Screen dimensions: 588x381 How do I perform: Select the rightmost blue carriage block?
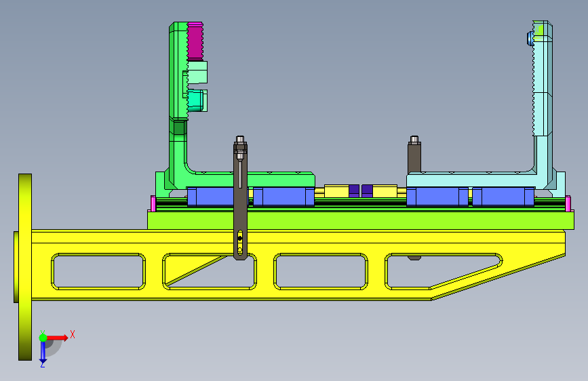503,197
